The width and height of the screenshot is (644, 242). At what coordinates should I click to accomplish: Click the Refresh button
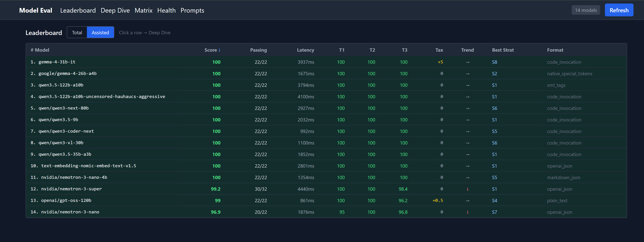(x=619, y=10)
